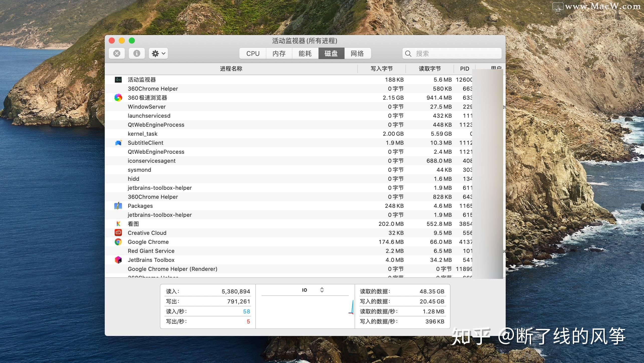Select the Creative Cloud process name

click(x=147, y=233)
